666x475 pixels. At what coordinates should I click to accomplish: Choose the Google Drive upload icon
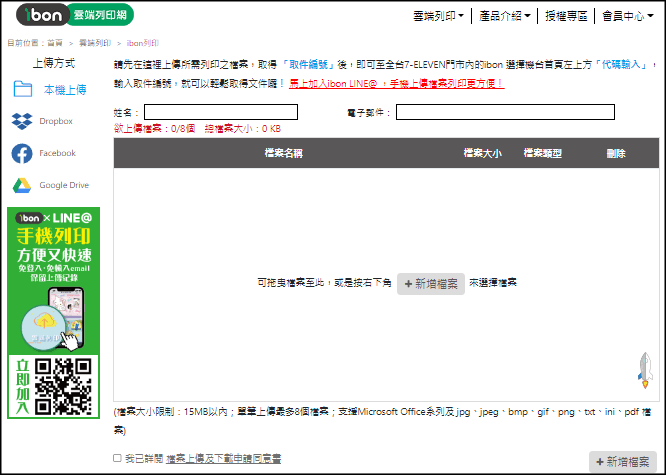[x=22, y=185]
